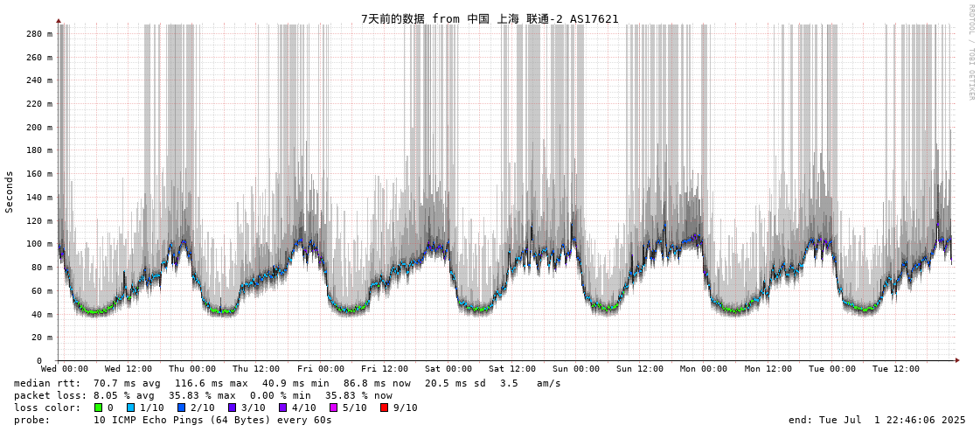
Task: Click the '70.7 ms avg' value
Action: pos(127,383)
